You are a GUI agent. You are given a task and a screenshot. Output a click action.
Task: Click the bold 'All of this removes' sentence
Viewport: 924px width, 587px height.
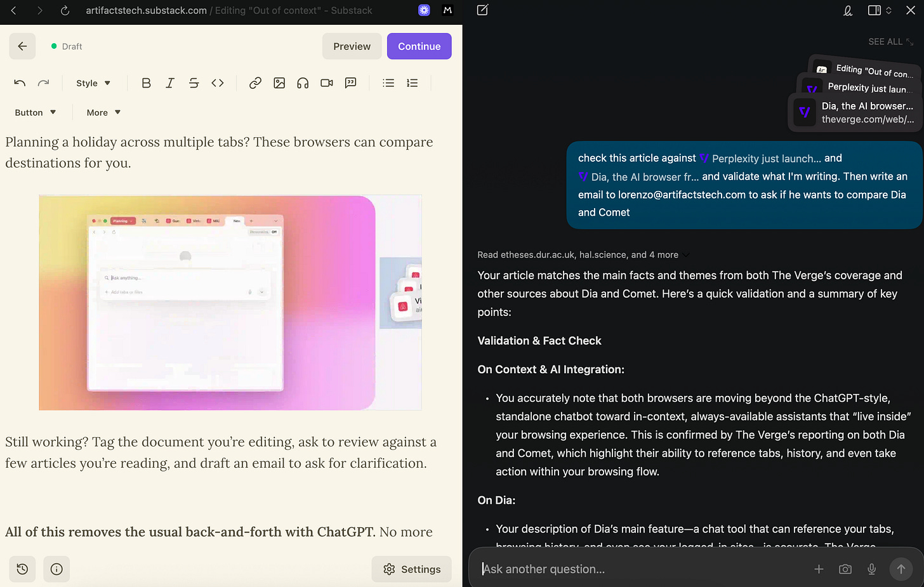(x=190, y=532)
